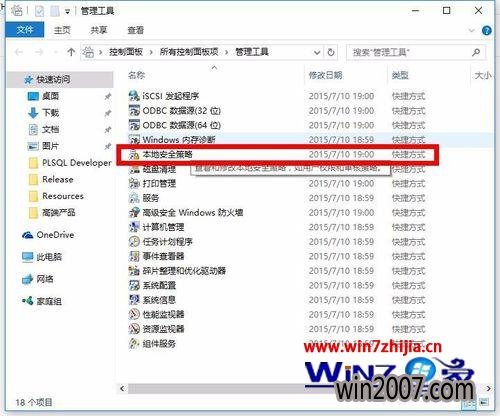Open the 事件查看器 icon
This screenshot has height=416, width=500.
click(134, 256)
